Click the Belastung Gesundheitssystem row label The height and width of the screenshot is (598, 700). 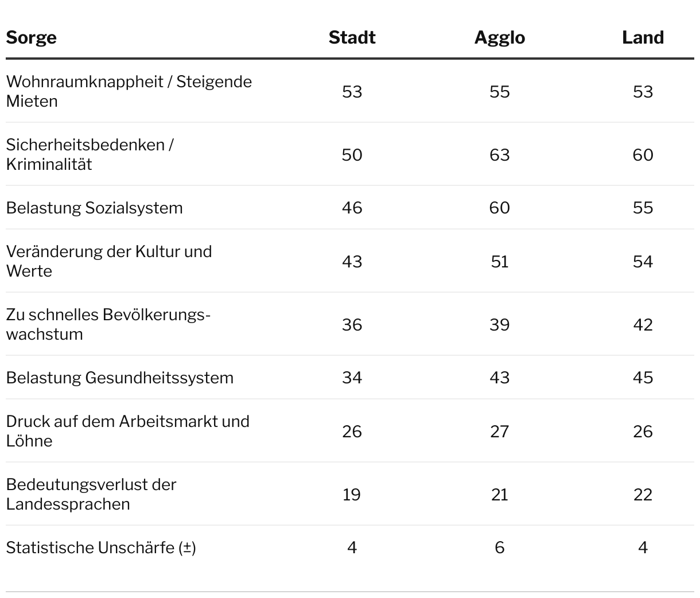[119, 378]
